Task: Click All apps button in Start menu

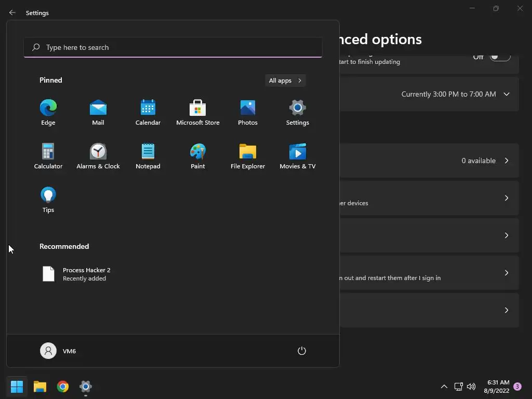Action: 285,81
